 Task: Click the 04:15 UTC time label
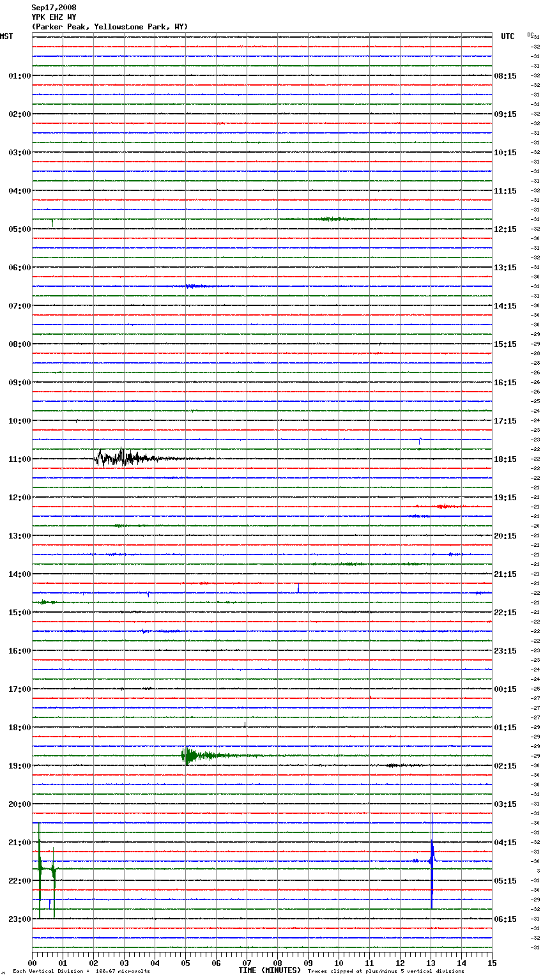tap(505, 843)
